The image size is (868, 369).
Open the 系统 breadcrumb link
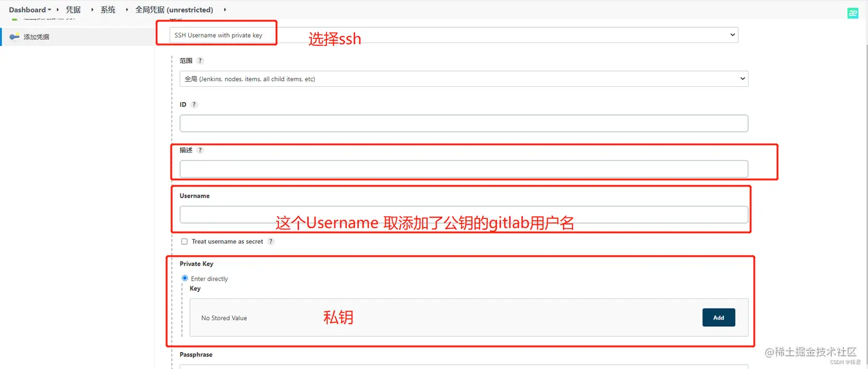coord(108,10)
